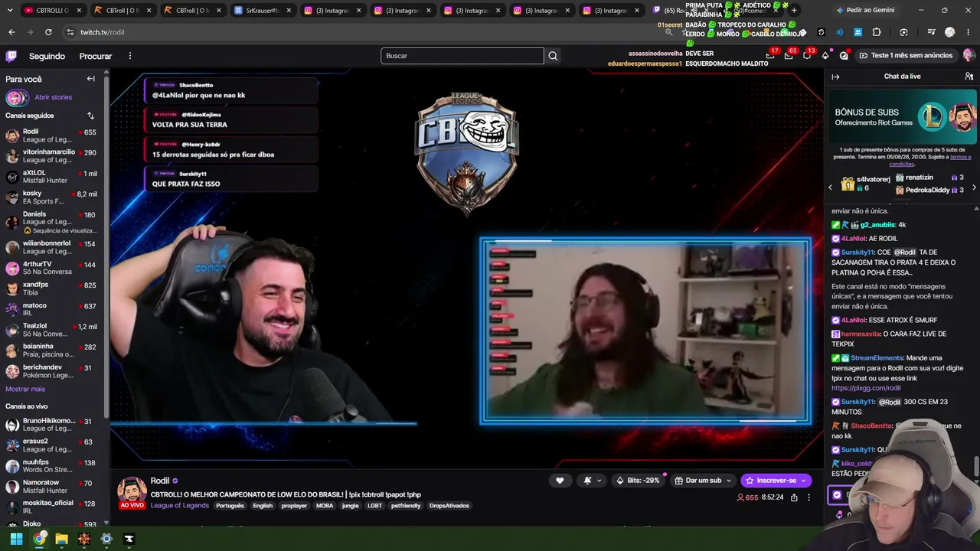
Task: Open kosky channel in sidebar
Action: pyautogui.click(x=52, y=197)
